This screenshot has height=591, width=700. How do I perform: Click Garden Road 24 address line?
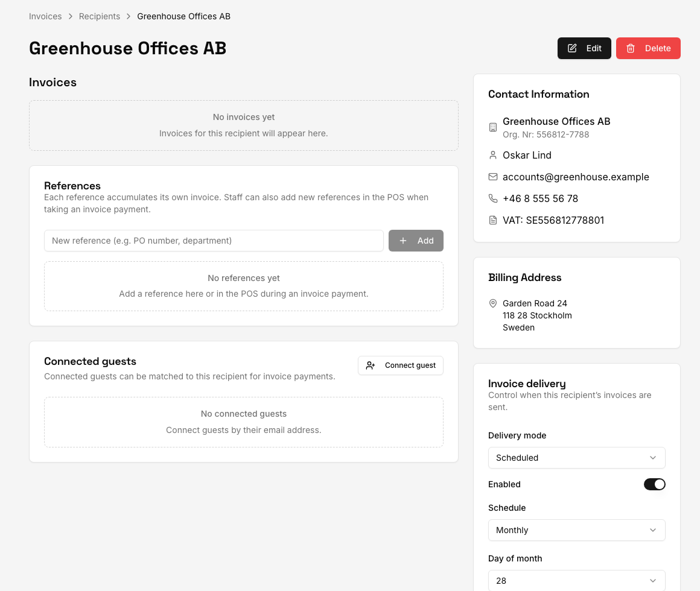pyautogui.click(x=535, y=303)
